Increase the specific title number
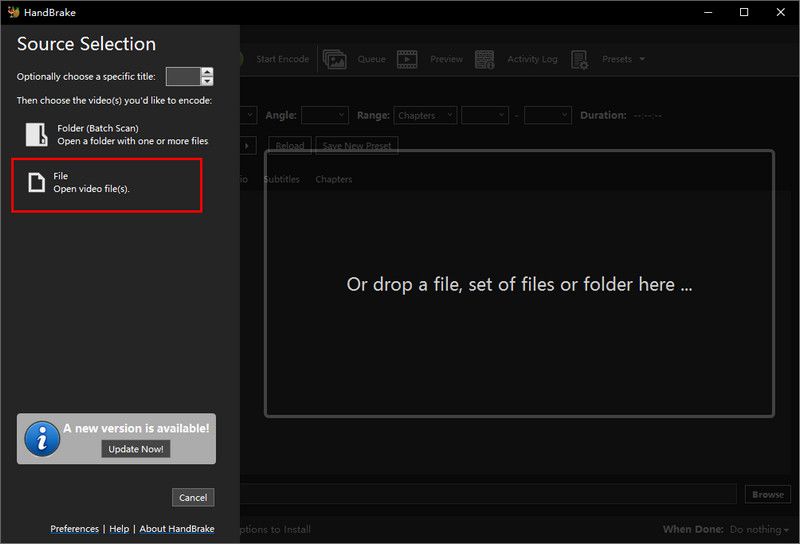 [207, 72]
